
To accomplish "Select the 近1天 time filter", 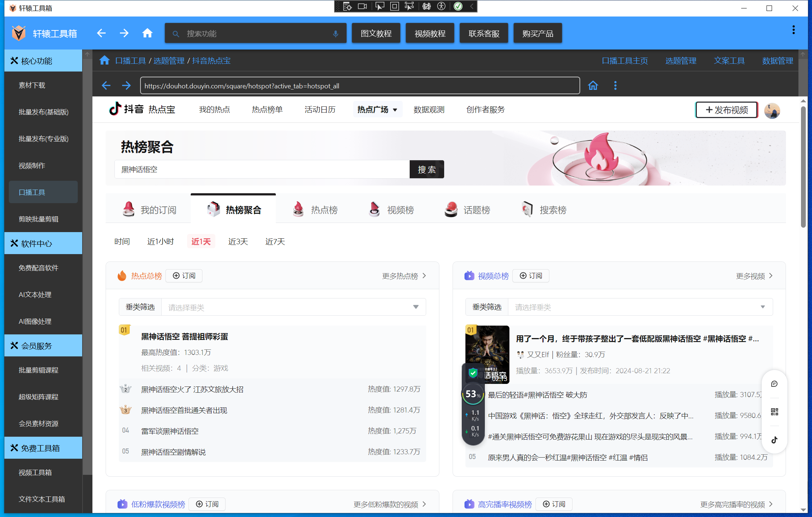I will 201,242.
